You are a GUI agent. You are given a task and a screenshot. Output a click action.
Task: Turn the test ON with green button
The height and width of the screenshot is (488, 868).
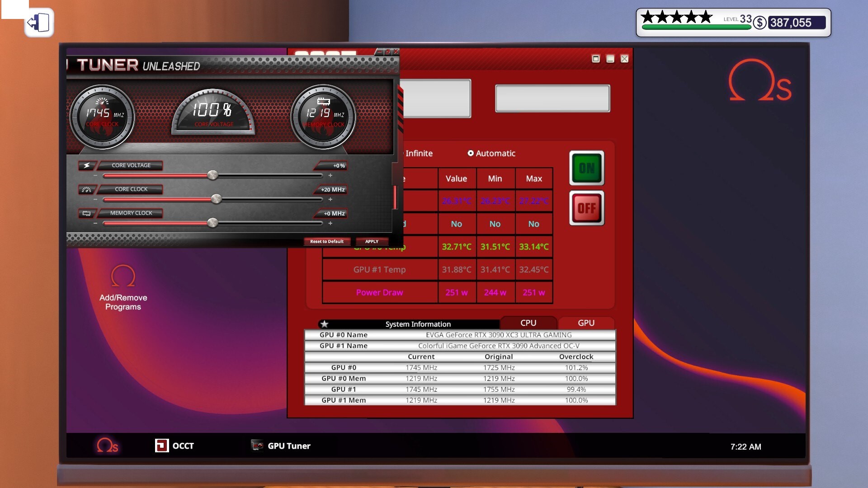pyautogui.click(x=586, y=168)
